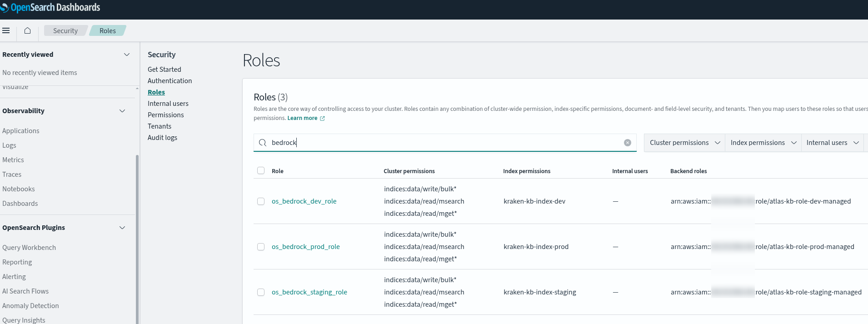Collapse the Observability section
Viewport: 868px width, 324px height.
pos(122,111)
